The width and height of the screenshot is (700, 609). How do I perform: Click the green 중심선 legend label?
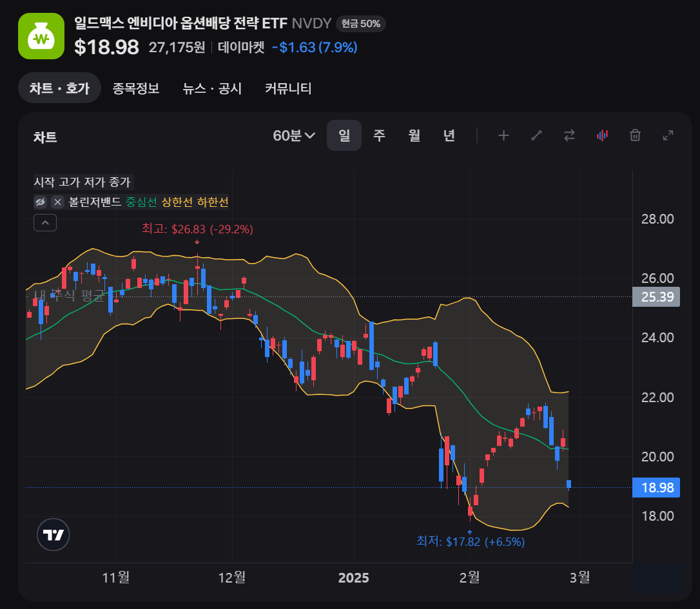[141, 202]
